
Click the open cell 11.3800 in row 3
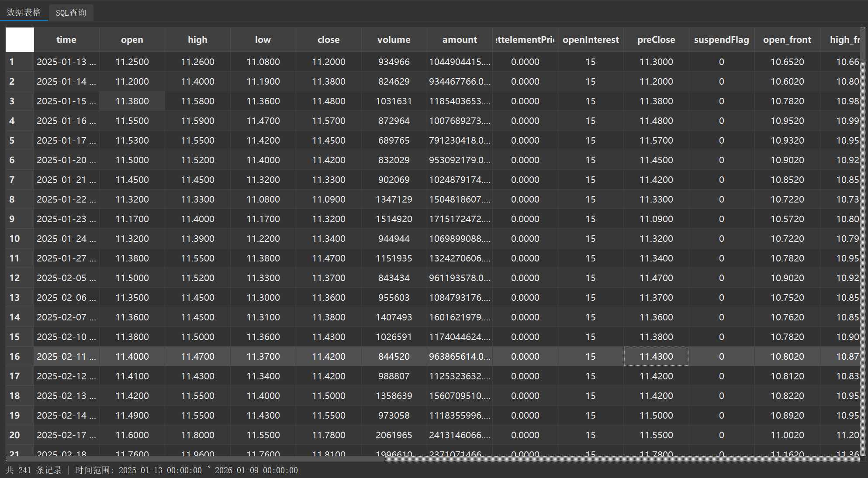coord(132,101)
